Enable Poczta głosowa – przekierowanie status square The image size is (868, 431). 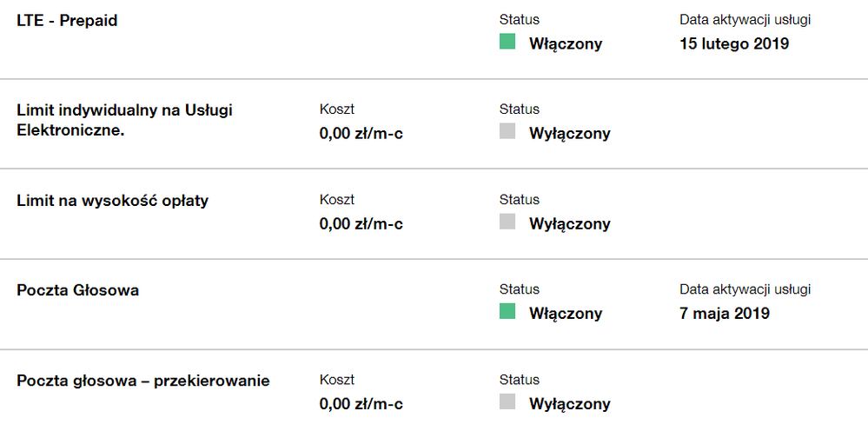tap(507, 402)
